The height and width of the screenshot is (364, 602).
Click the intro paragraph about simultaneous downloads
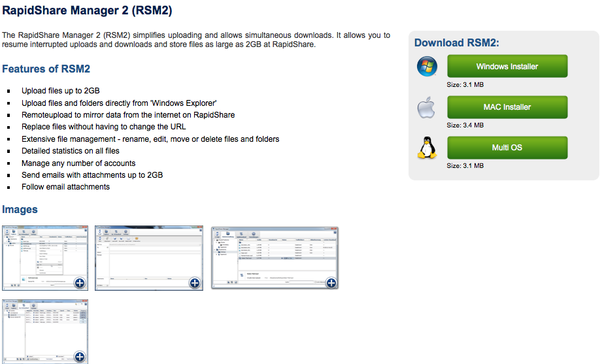(x=196, y=40)
